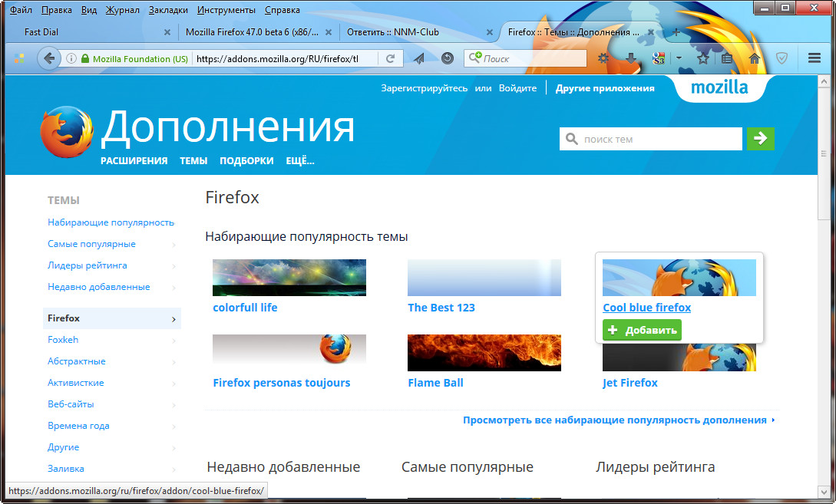Click the Google S3 extension icon
Image resolution: width=836 pixels, height=504 pixels.
tap(659, 58)
